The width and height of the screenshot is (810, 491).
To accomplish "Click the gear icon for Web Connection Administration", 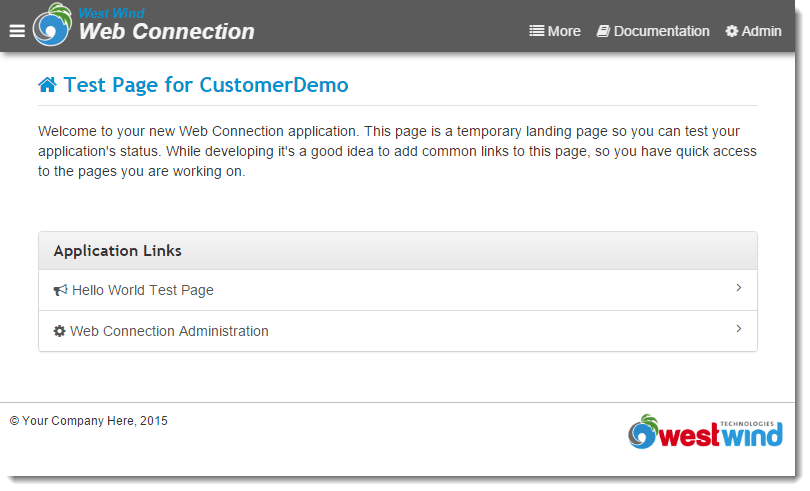I will (59, 331).
